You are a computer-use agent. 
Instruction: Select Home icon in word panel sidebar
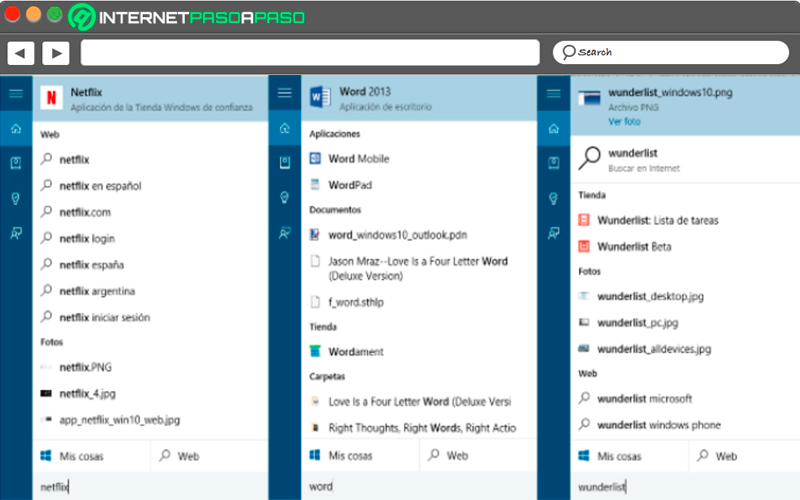[285, 128]
